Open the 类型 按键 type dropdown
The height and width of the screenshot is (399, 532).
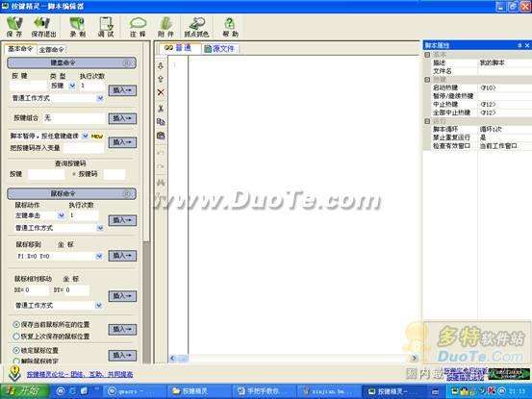(x=72, y=86)
